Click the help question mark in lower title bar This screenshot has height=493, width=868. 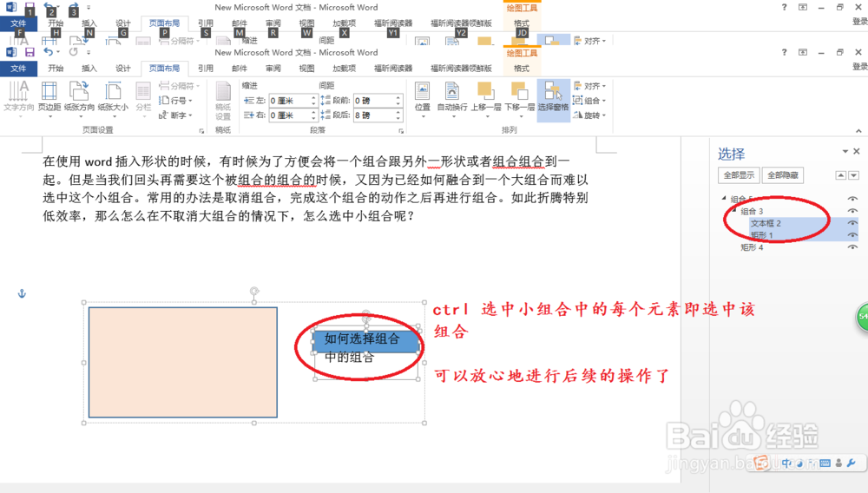click(x=784, y=52)
